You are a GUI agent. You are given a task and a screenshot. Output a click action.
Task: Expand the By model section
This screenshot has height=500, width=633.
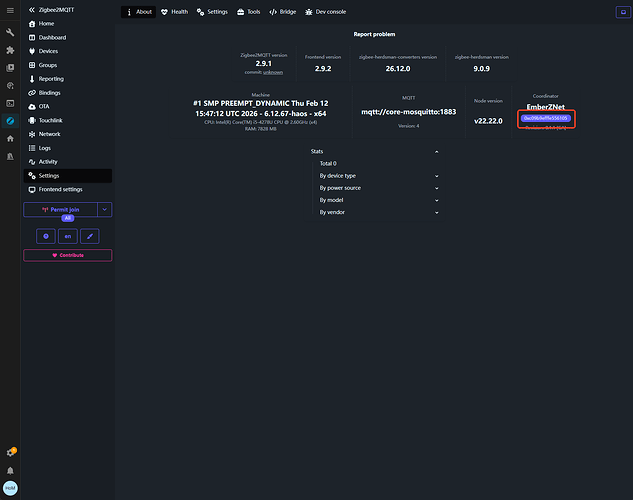click(379, 200)
